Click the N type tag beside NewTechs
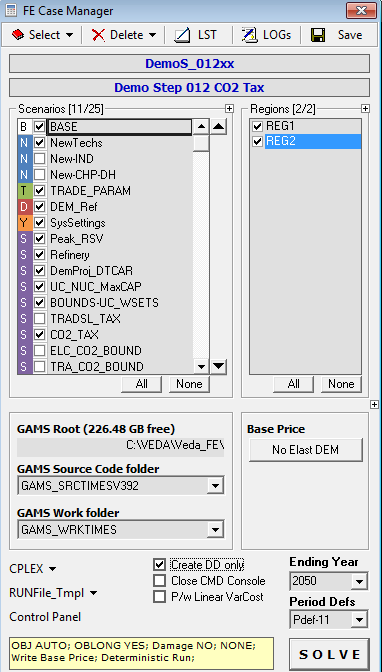 point(24,143)
